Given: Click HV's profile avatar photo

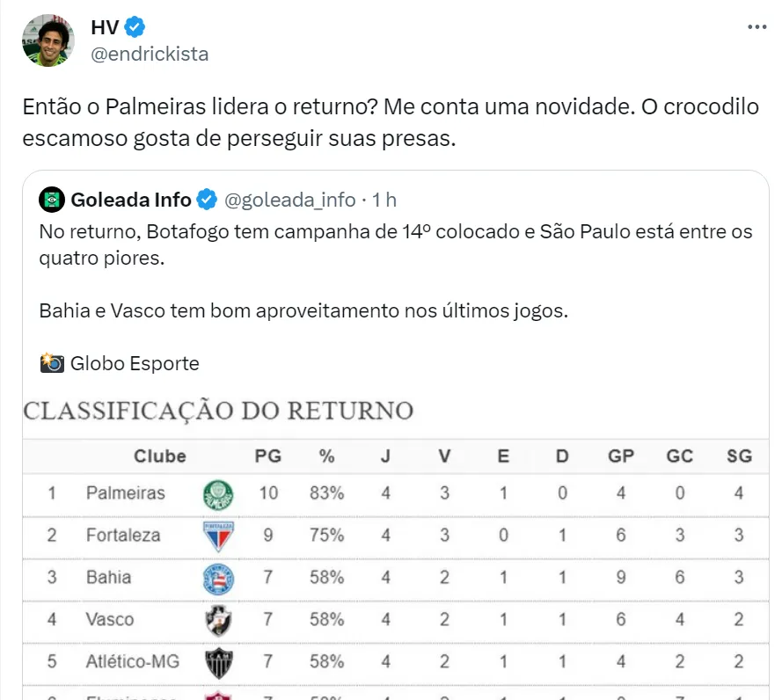Looking at the screenshot, I should [x=48, y=40].
